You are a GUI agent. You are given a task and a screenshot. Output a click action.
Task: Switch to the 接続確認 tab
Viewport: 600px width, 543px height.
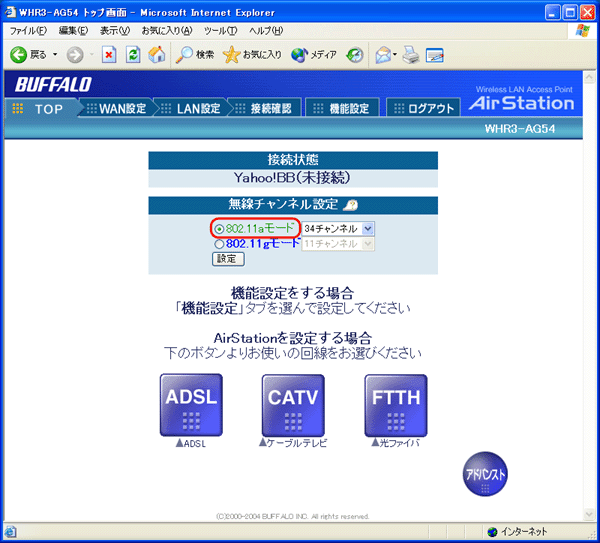point(265,109)
